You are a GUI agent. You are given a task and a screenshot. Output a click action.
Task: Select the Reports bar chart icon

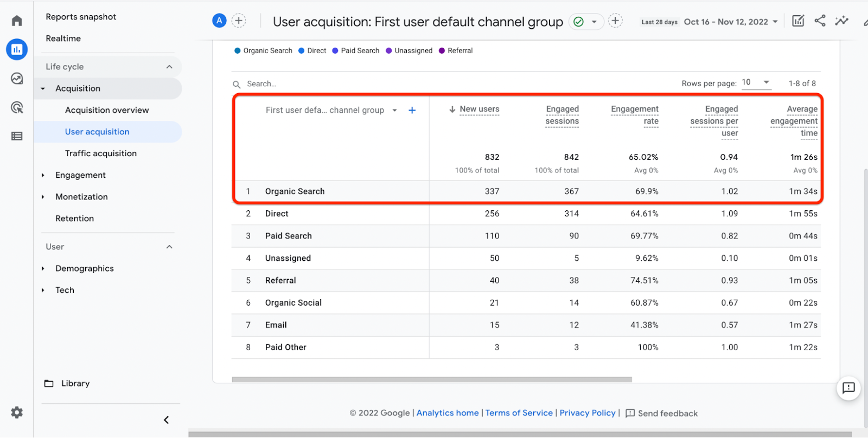17,49
